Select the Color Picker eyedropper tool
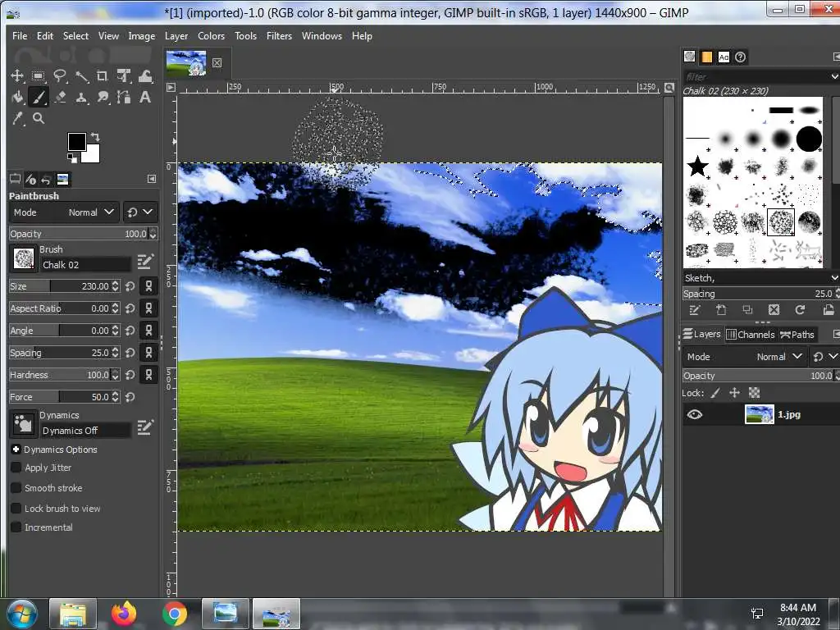This screenshot has height=630, width=840. tap(17, 118)
